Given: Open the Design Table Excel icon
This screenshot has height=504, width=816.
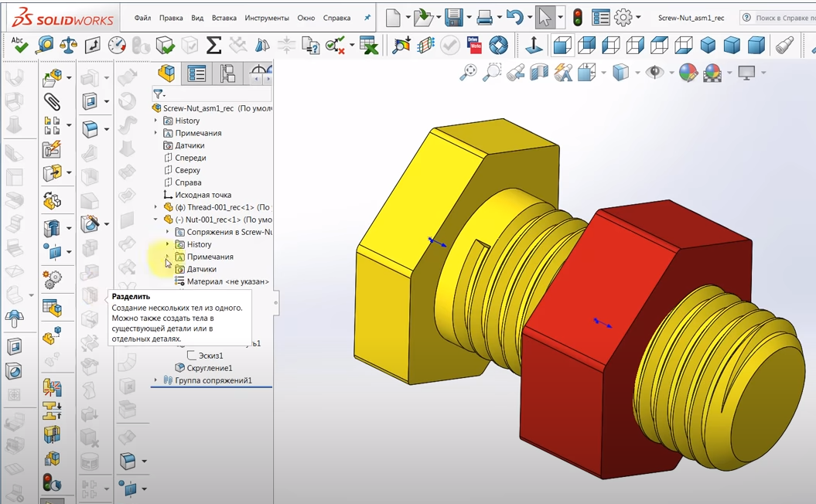Looking at the screenshot, I should tap(368, 46).
